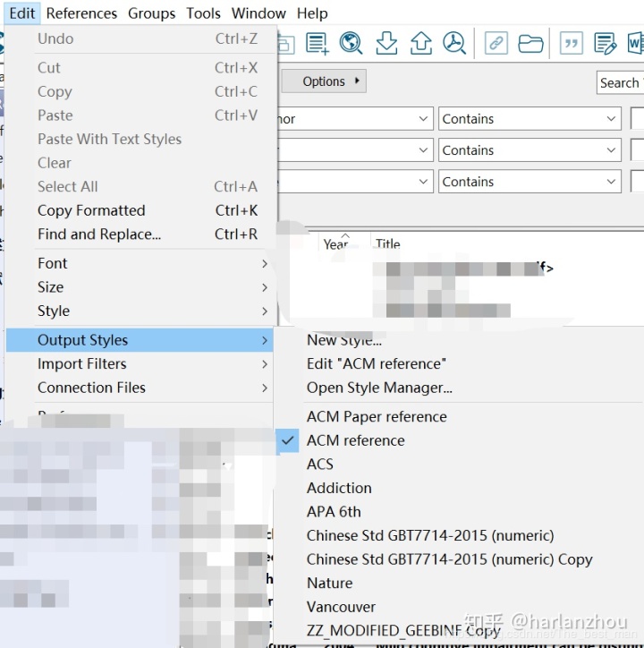
Task: Click the Import download-arrow icon
Action: pyautogui.click(x=386, y=43)
